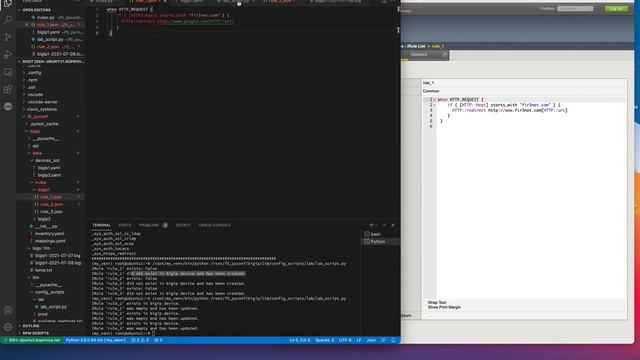Open rule_3.json in the explorer tree
This screenshot has height=360, width=640.
(x=51, y=211)
